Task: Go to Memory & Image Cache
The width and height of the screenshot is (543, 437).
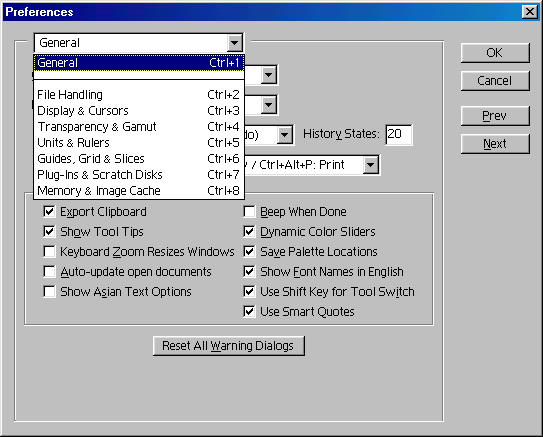Action: coord(139,190)
